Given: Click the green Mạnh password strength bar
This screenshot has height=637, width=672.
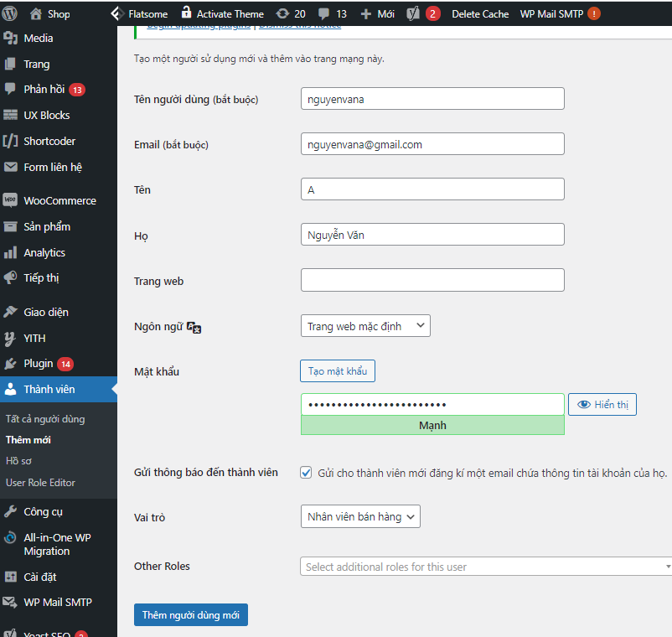Looking at the screenshot, I should 432,425.
